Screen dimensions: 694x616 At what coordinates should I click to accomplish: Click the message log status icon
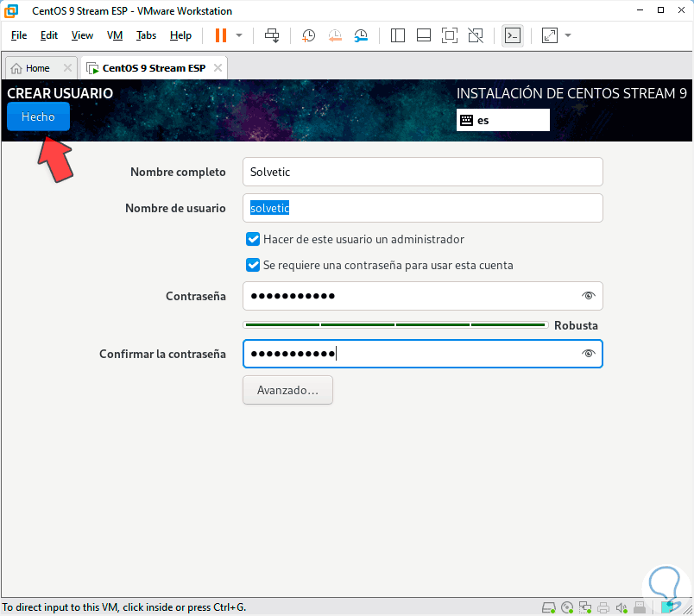click(668, 607)
